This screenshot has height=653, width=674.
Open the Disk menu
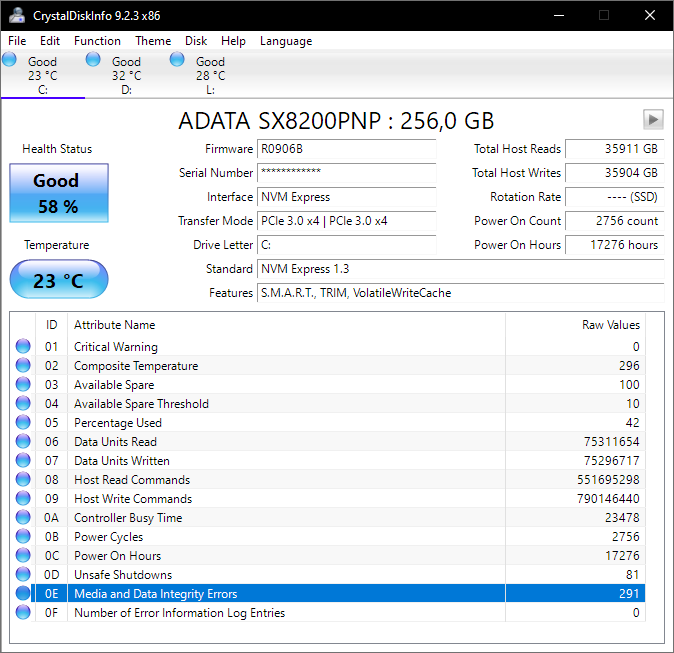coord(196,41)
